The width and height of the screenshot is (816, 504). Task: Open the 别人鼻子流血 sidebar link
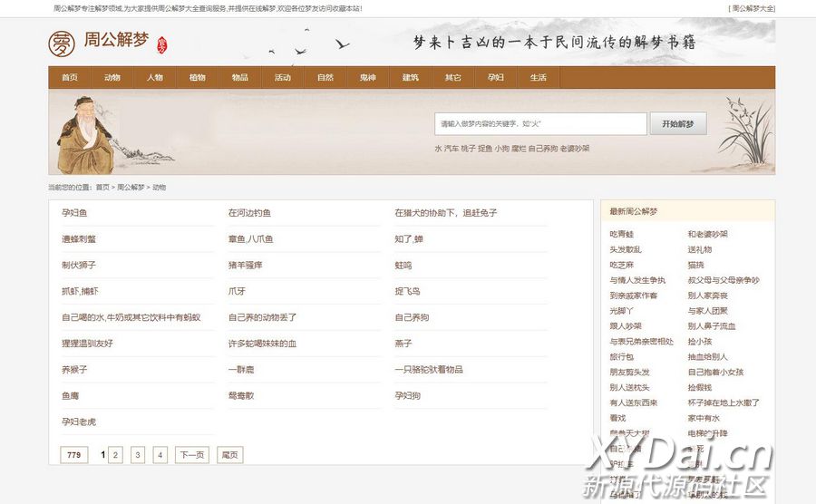(712, 326)
